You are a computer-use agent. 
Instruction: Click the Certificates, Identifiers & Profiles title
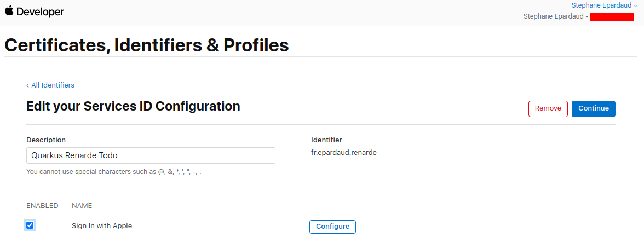click(x=146, y=45)
